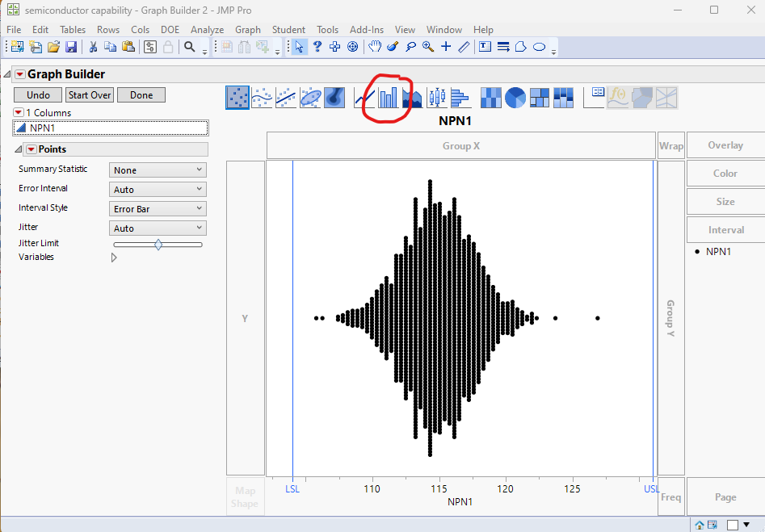Open the Graph Builder red triangle menu
765x532 pixels.
(x=20, y=74)
